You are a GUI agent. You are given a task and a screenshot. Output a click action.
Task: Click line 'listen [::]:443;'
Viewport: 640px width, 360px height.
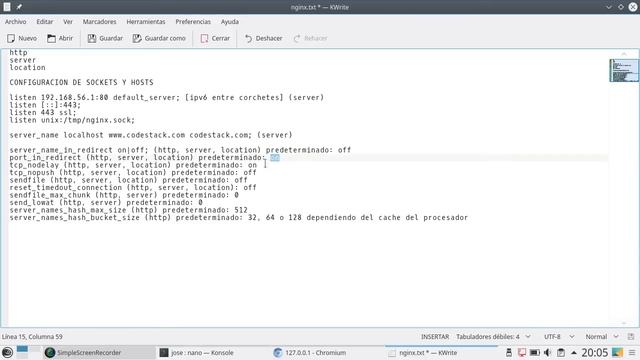(x=45, y=105)
